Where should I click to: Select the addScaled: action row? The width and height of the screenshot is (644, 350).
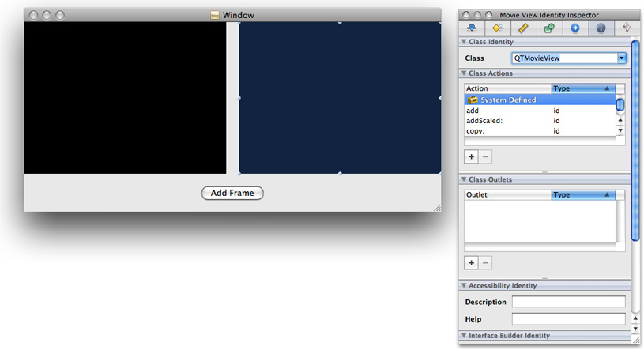click(540, 121)
